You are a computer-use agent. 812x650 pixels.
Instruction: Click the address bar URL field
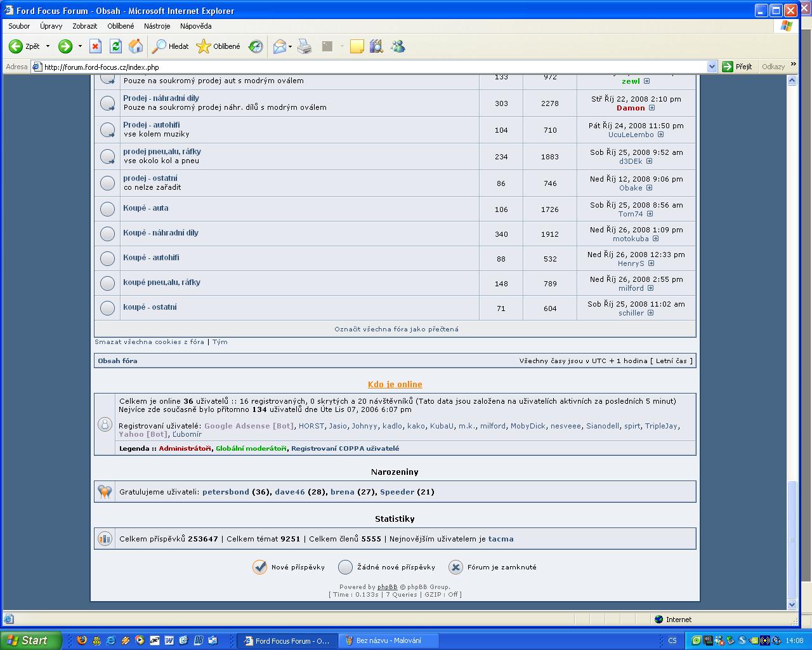(x=368, y=67)
